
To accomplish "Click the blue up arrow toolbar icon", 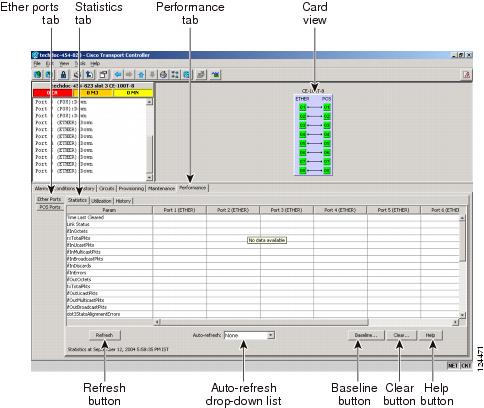I will click(141, 75).
